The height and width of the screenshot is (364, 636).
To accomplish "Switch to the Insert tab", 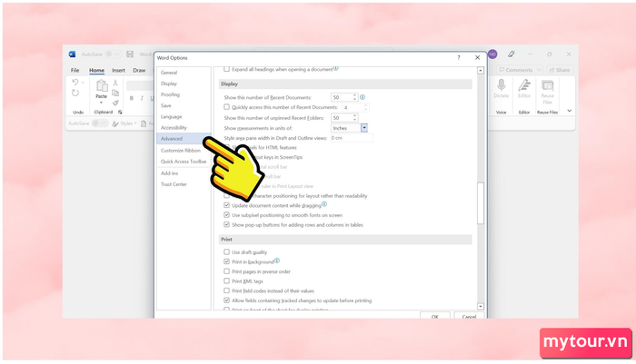I will 118,70.
